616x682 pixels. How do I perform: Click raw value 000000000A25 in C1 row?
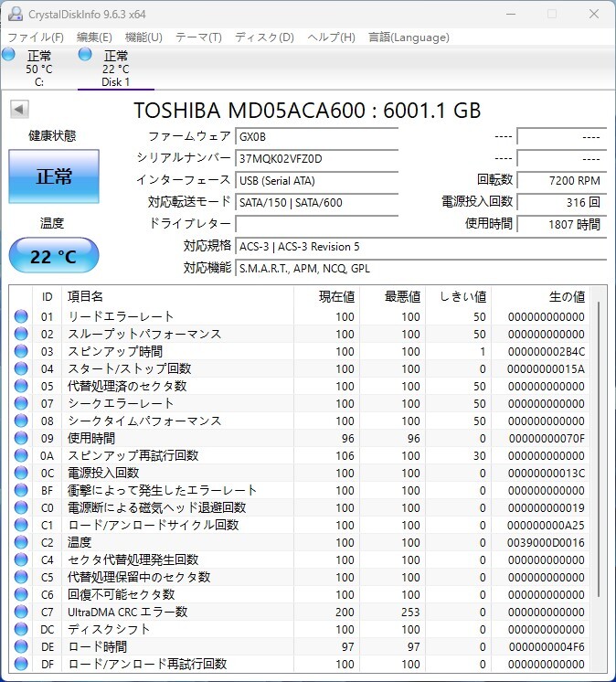(x=546, y=525)
